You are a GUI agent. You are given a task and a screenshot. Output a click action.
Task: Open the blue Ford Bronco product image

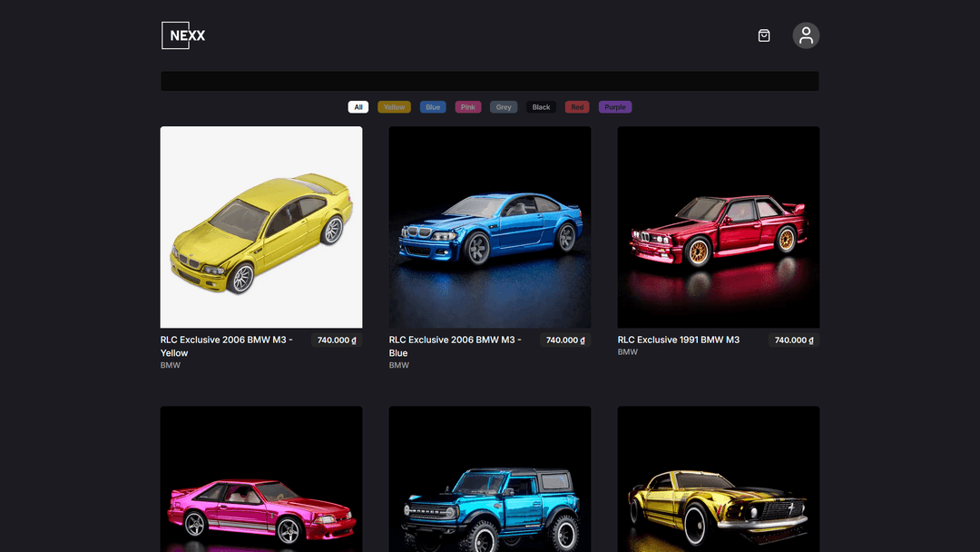click(x=489, y=478)
